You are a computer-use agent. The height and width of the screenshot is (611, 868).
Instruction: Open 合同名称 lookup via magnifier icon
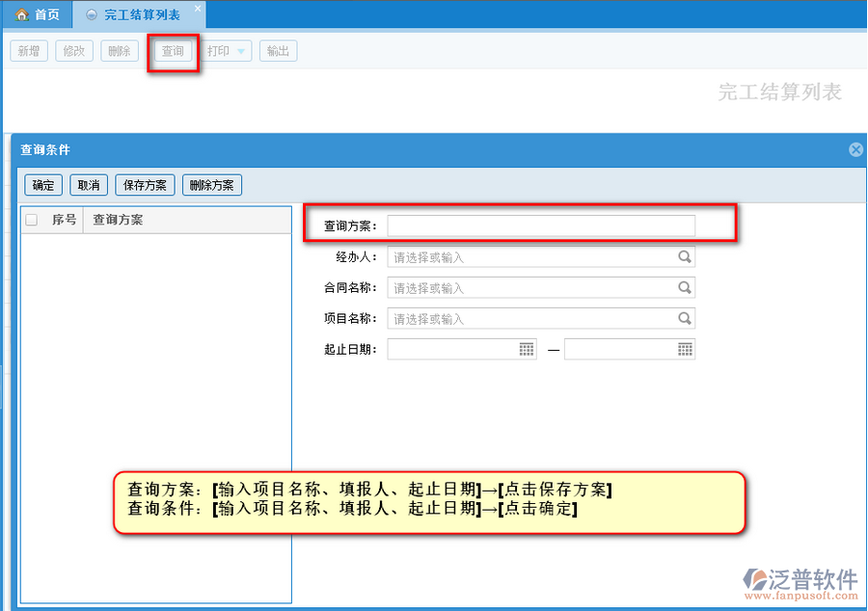click(684, 287)
